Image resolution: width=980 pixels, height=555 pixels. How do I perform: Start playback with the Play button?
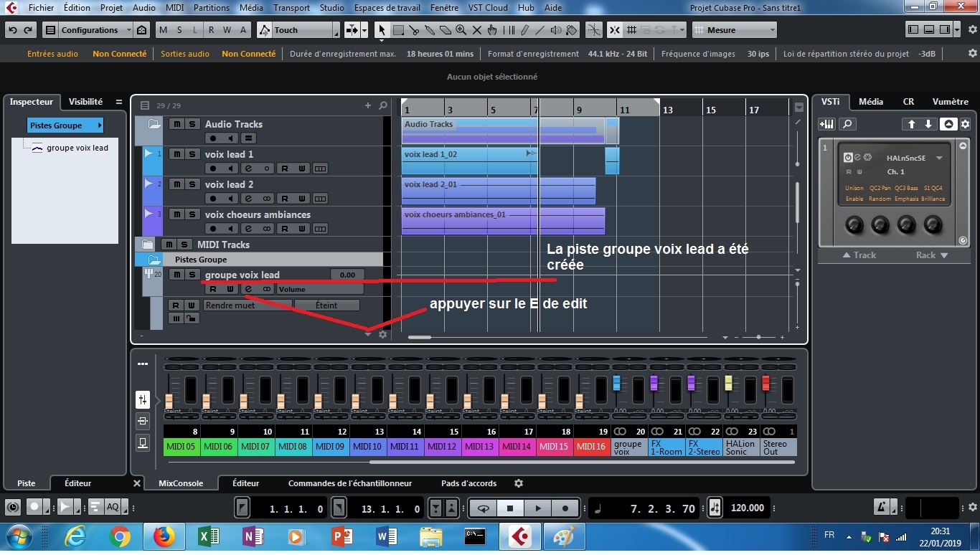(538, 508)
